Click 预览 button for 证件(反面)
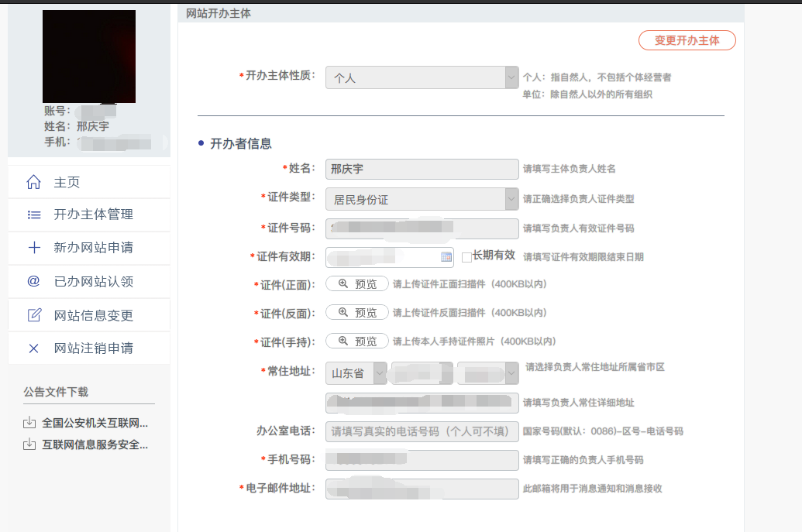 (x=357, y=312)
